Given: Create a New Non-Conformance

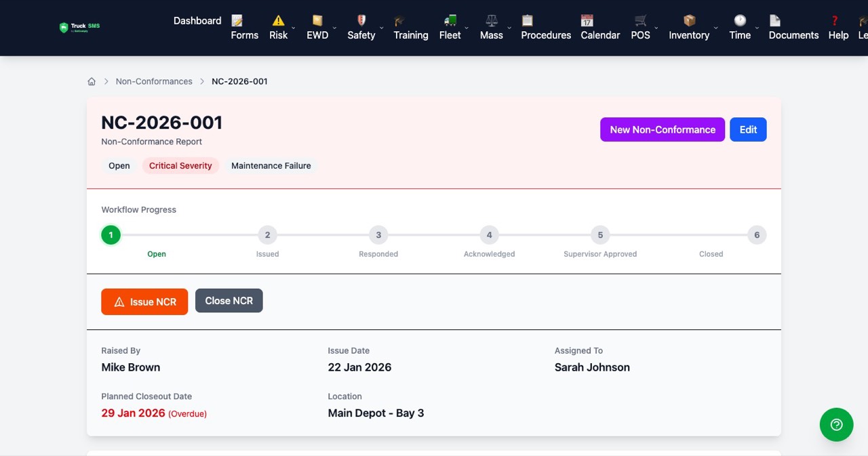Looking at the screenshot, I should 663,129.
